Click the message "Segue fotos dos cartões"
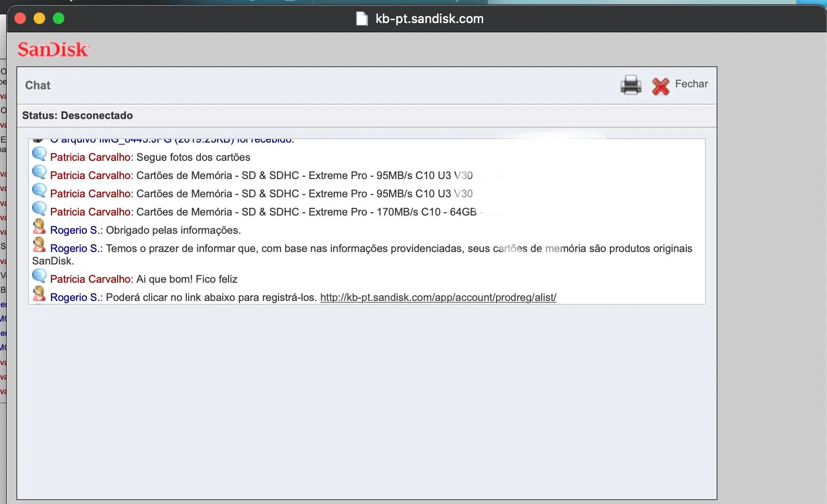This screenshot has width=827, height=504. tap(193, 157)
